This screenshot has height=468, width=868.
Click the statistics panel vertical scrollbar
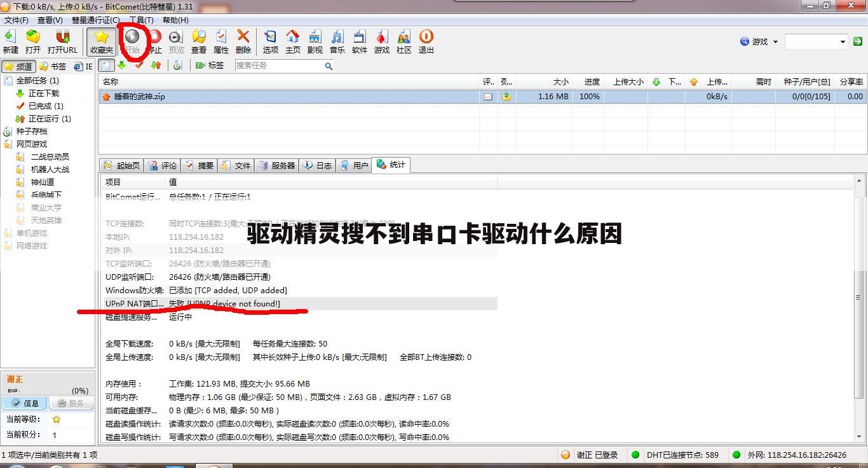point(860,308)
